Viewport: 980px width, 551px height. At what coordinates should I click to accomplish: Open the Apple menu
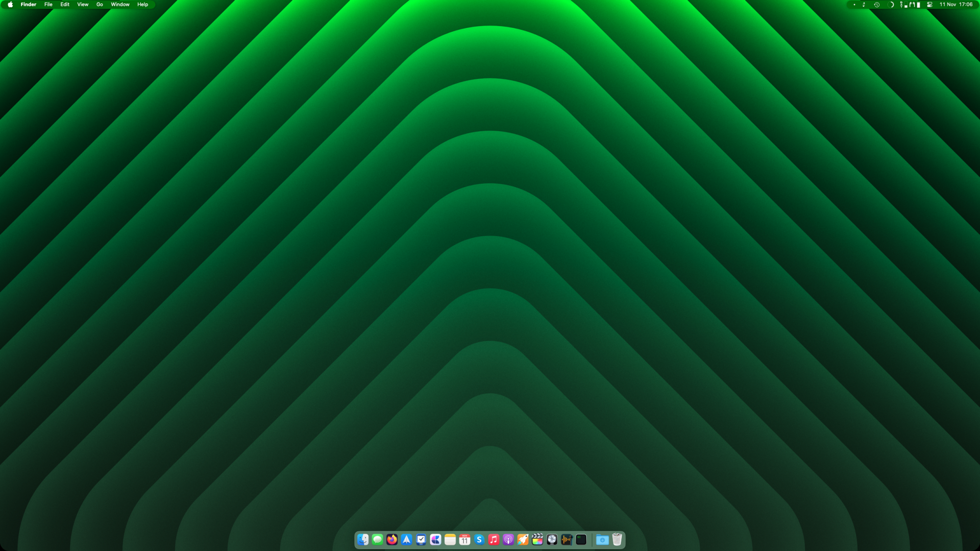click(x=10, y=4)
